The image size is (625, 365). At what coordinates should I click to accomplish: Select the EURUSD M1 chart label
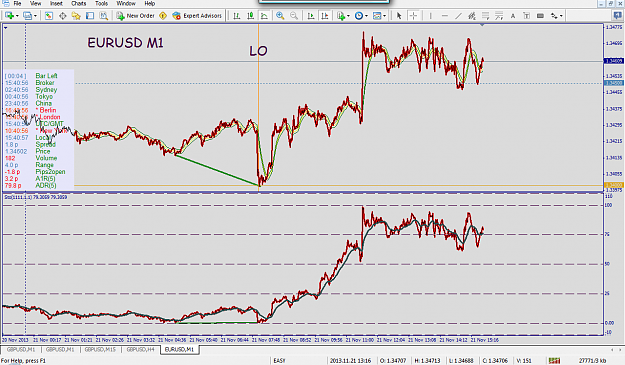[126, 43]
